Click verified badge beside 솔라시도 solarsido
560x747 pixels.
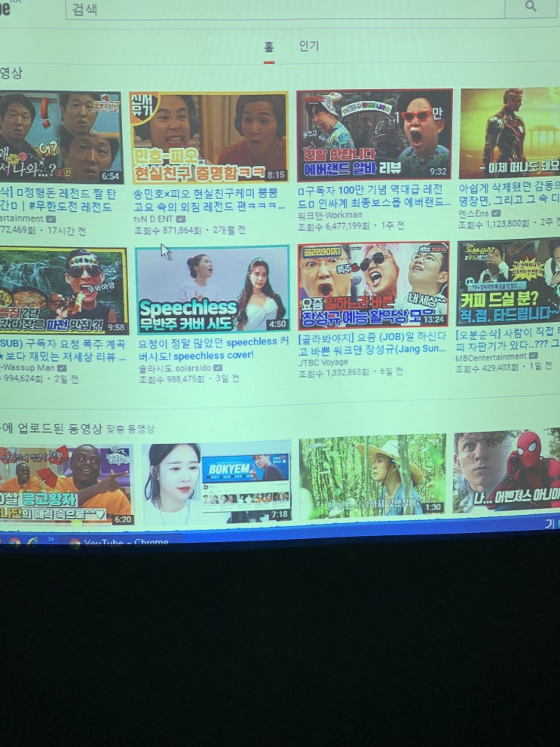[218, 368]
